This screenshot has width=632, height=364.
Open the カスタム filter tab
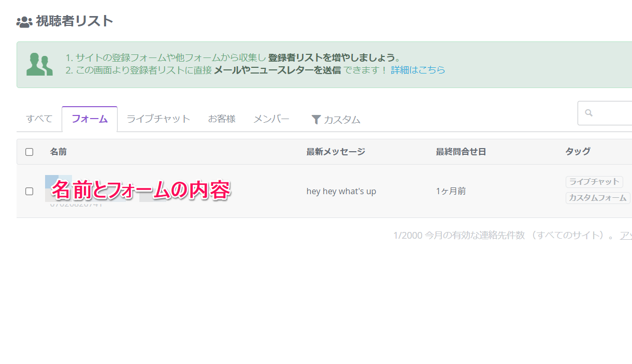[x=336, y=120]
